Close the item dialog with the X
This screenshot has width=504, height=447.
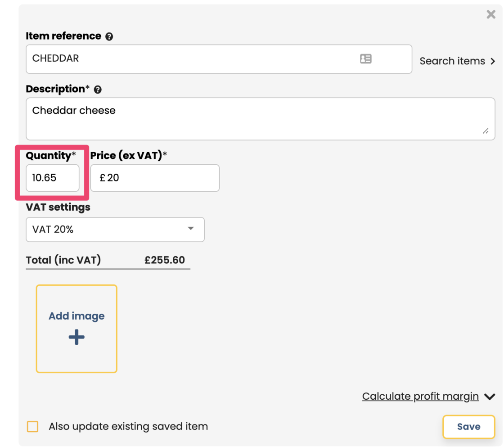click(490, 14)
